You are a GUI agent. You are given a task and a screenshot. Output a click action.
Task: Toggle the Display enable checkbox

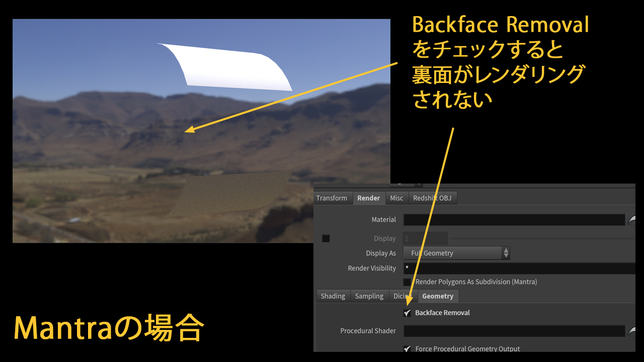point(326,238)
